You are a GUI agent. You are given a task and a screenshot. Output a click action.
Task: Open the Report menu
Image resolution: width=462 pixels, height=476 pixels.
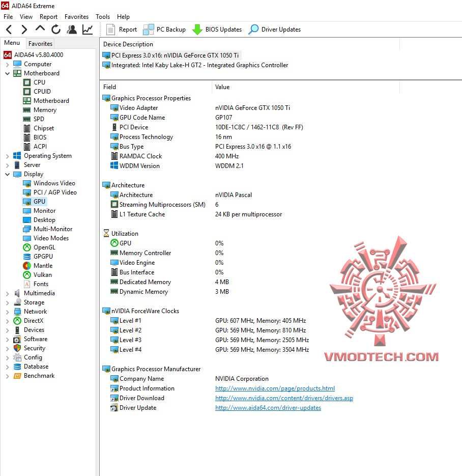pos(48,17)
